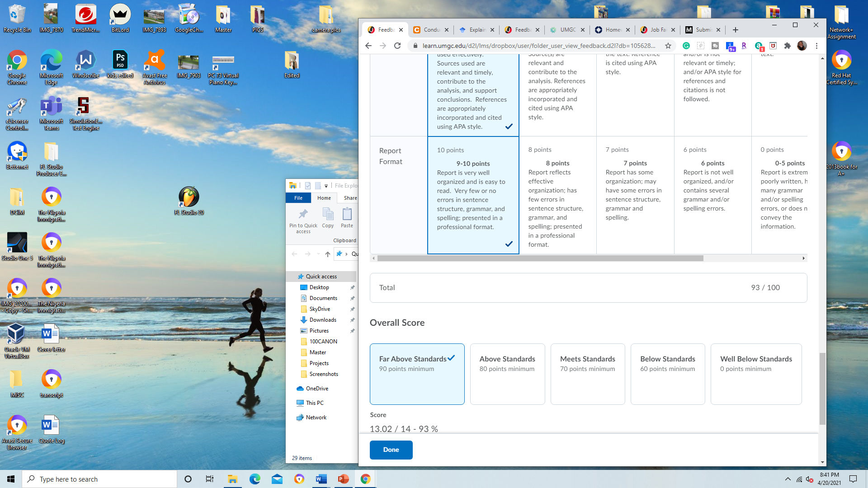Select the FL Studio 20 desktop icon
The height and width of the screenshot is (488, 868).
tap(189, 201)
